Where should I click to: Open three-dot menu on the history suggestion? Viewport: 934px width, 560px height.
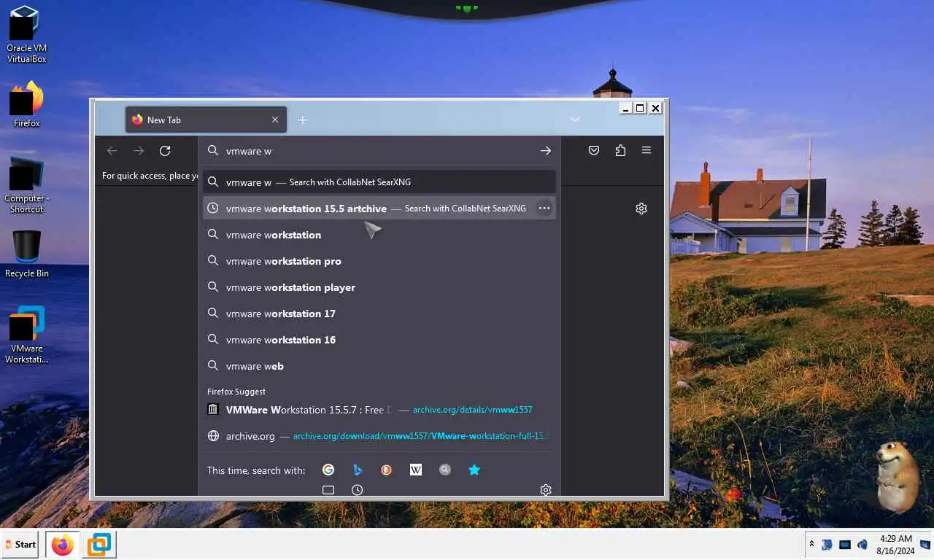(544, 209)
